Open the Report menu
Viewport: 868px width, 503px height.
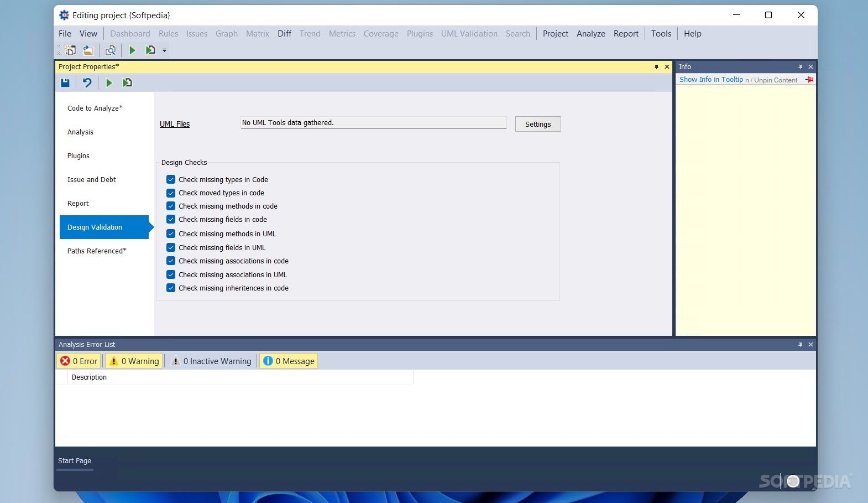[x=626, y=34]
